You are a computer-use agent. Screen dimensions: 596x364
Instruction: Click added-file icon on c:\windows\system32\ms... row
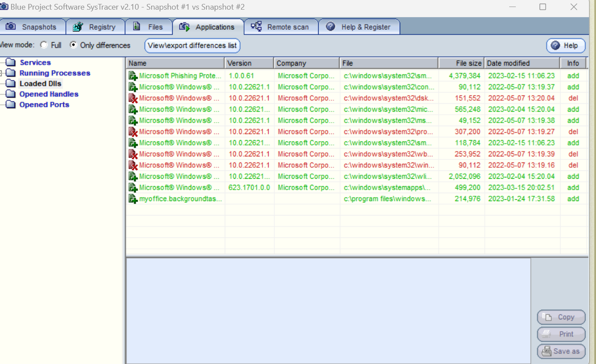(133, 120)
